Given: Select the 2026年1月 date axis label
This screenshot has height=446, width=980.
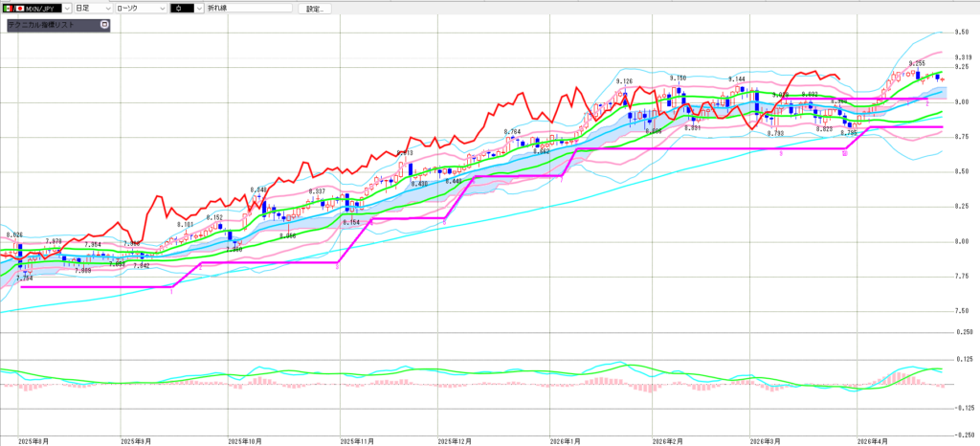Looking at the screenshot, I should pos(566,441).
